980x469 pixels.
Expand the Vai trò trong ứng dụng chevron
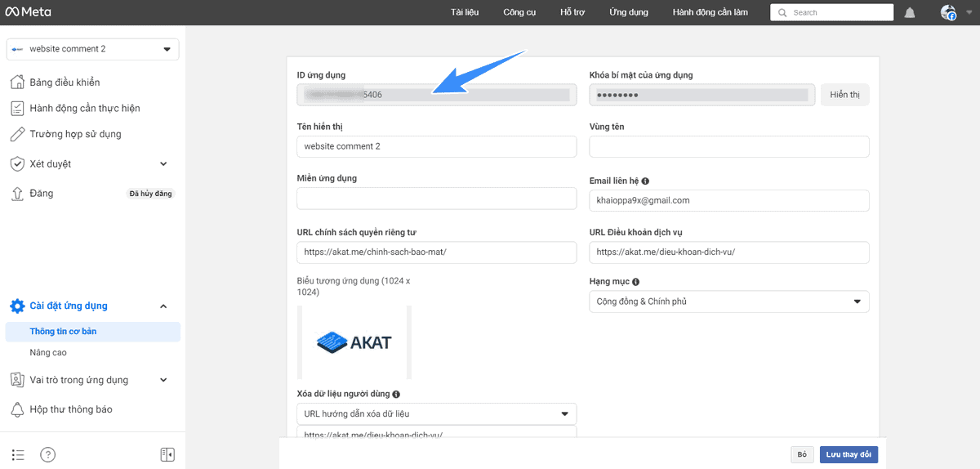coord(163,380)
